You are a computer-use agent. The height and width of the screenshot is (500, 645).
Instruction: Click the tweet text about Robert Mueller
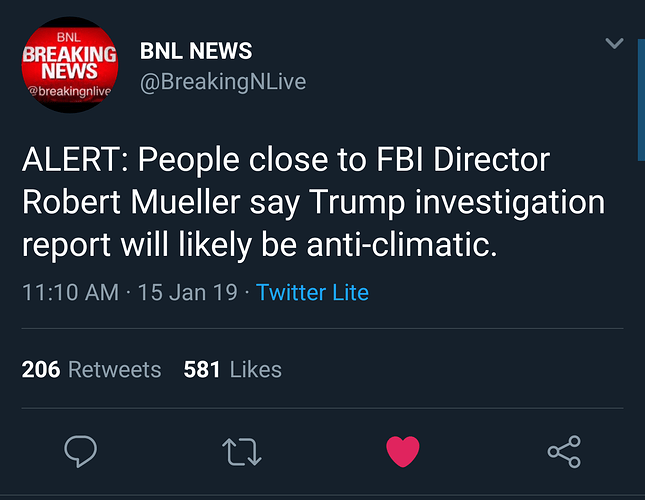(313, 202)
